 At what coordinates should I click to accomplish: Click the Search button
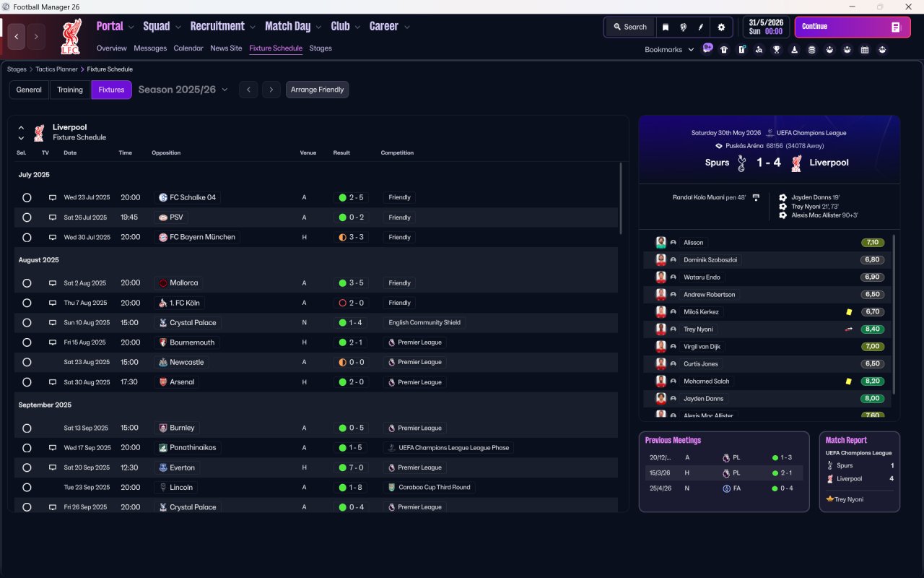[x=630, y=27]
